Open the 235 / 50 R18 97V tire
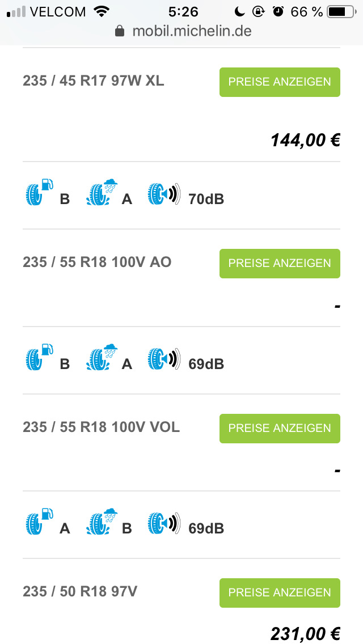363x644 pixels. pos(80,591)
